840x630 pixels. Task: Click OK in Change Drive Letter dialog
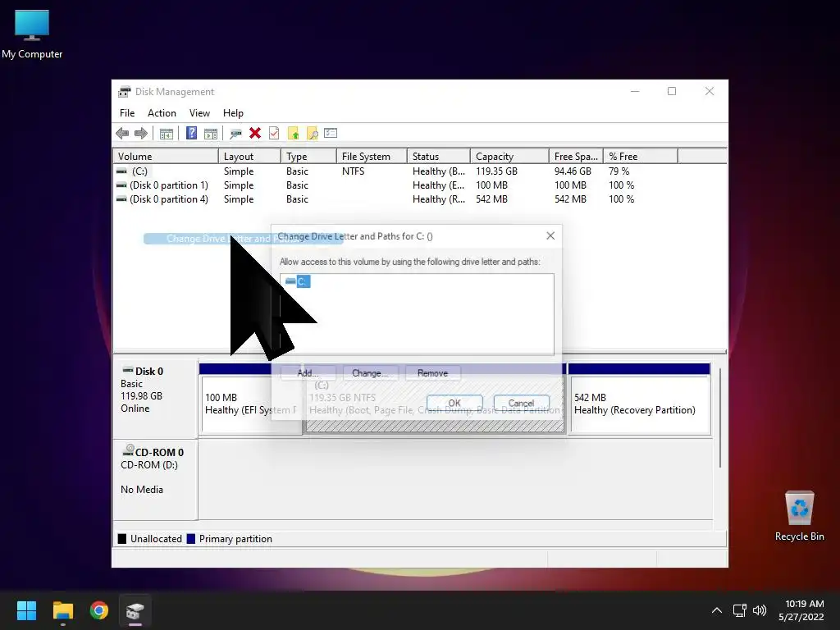454,403
